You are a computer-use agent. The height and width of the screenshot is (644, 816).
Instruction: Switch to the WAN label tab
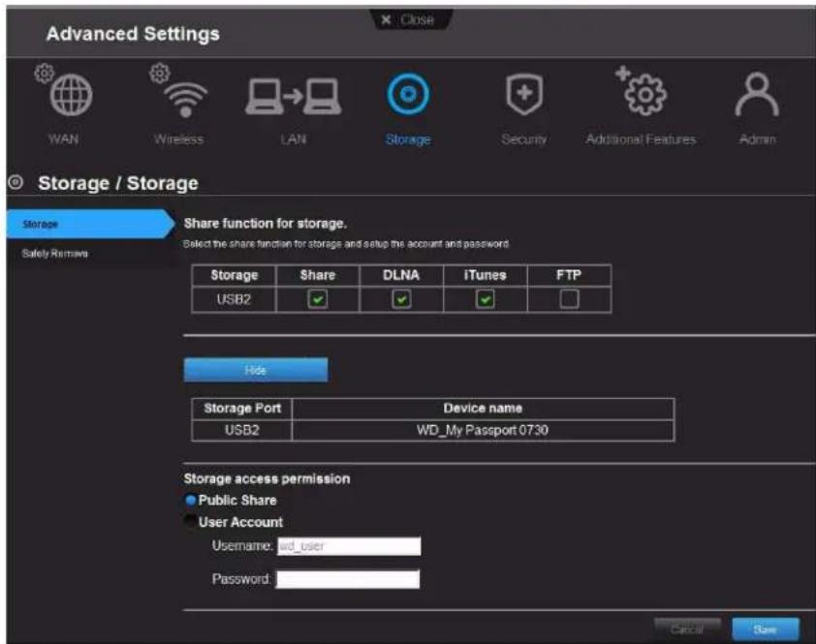coord(64,139)
